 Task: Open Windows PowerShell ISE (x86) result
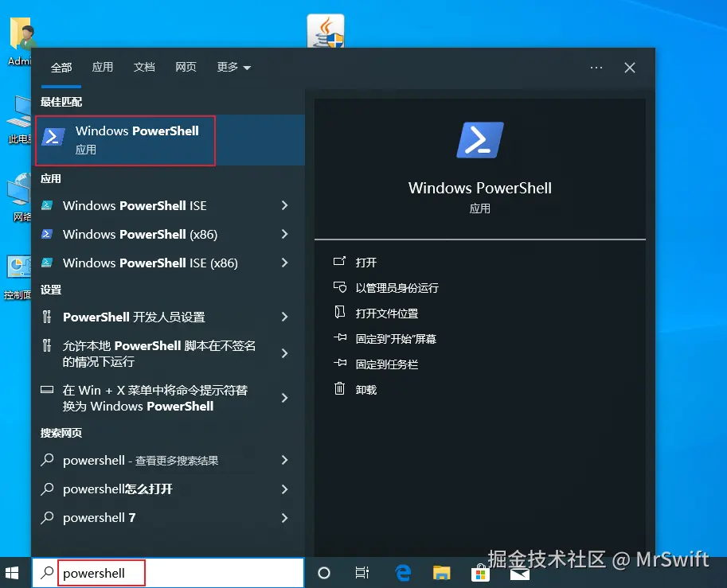168,263
